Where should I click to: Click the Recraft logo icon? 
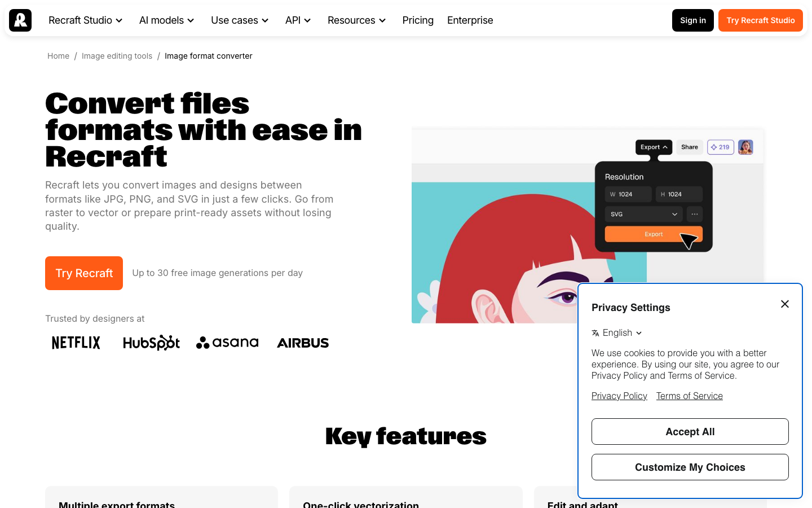pos(20,20)
